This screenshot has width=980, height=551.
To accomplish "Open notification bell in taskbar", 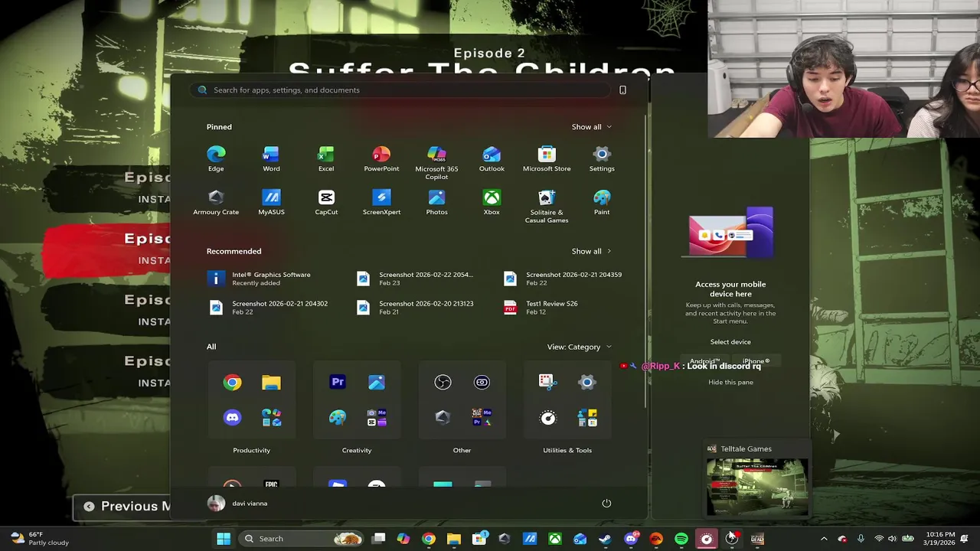I will pyautogui.click(x=965, y=539).
